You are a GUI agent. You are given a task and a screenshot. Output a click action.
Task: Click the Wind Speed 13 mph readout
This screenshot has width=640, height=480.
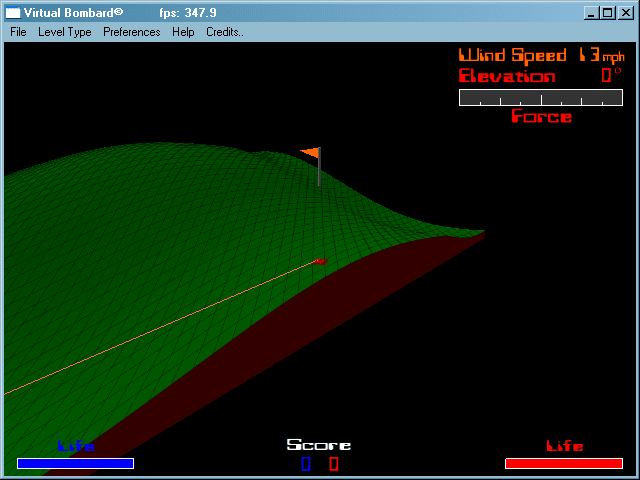pos(542,55)
